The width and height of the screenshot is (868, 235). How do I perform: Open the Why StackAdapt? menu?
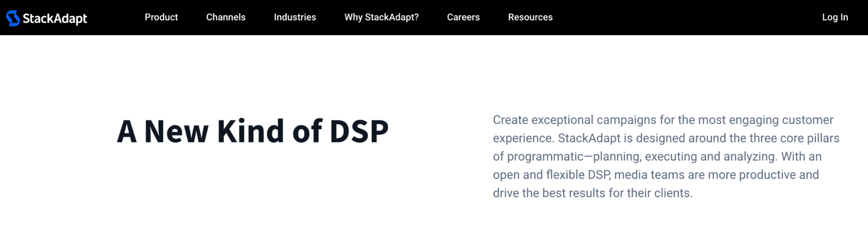point(381,17)
